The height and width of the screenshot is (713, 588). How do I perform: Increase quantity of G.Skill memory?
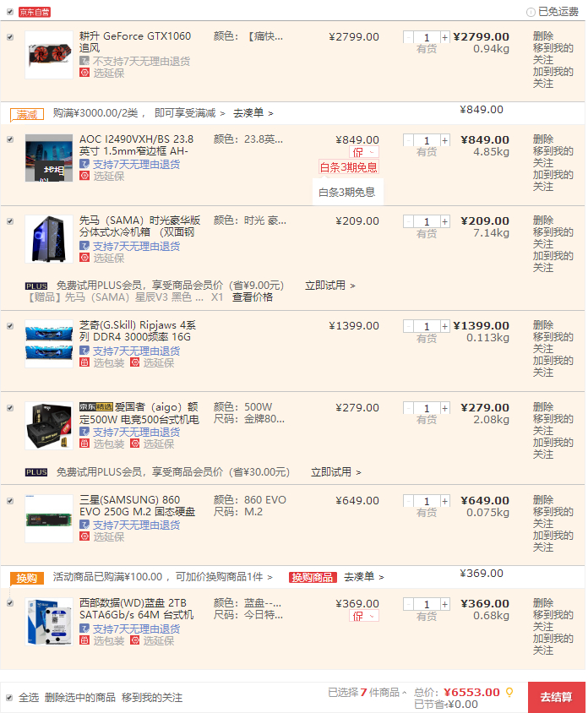(x=444, y=326)
